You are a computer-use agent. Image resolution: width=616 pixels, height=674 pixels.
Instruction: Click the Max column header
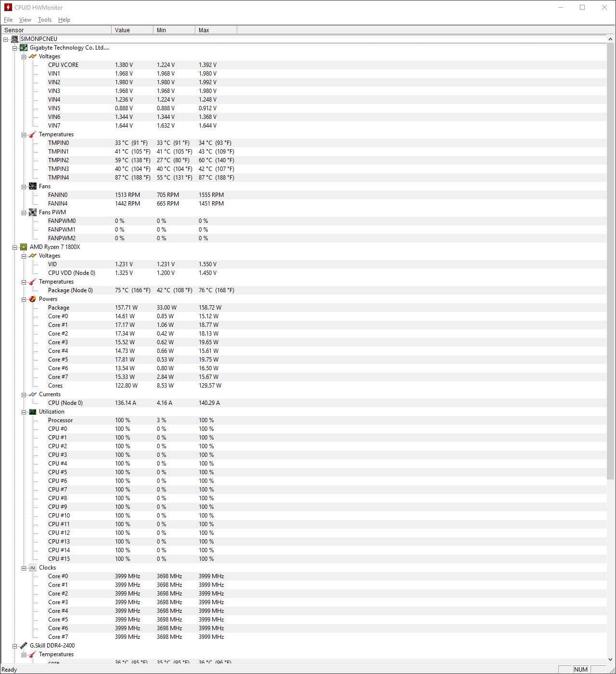pyautogui.click(x=216, y=30)
